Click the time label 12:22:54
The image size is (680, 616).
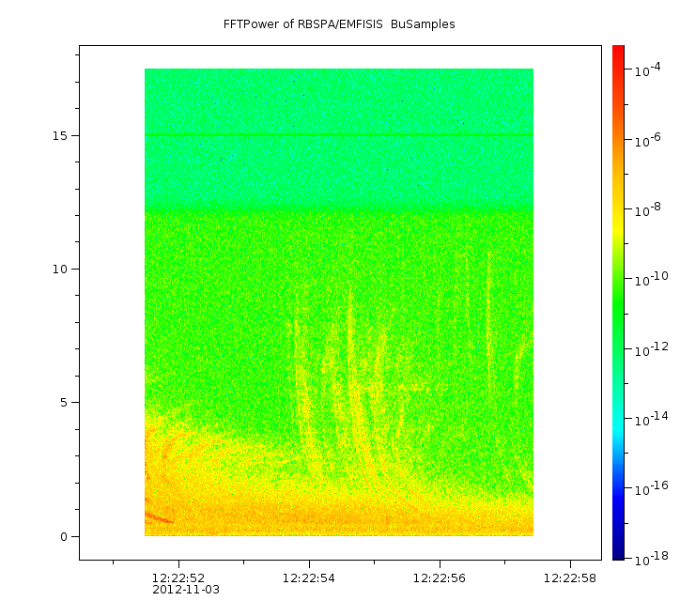coord(309,577)
